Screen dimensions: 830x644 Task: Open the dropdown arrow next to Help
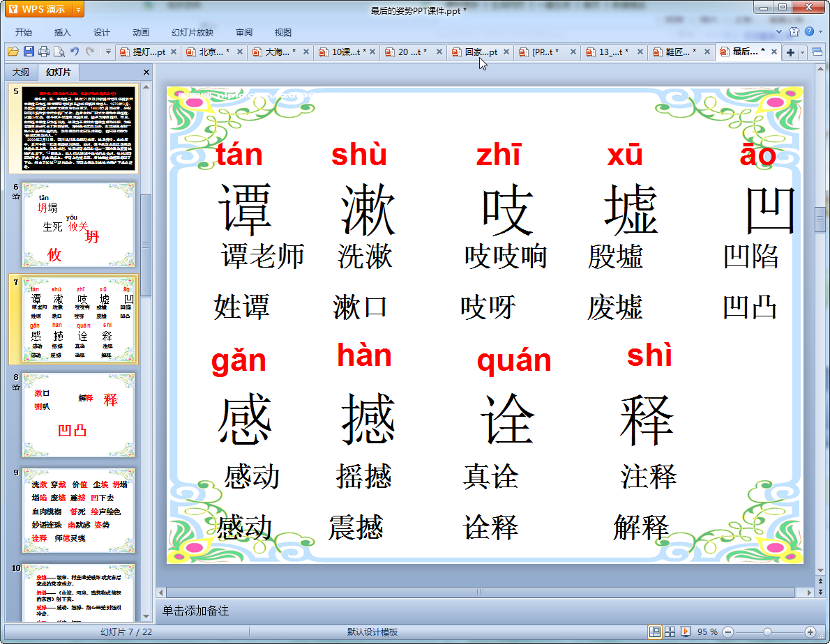click(x=820, y=32)
